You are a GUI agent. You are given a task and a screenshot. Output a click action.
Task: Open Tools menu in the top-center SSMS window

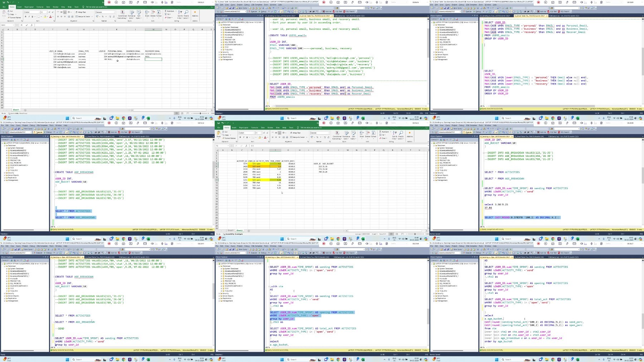coord(266,5)
